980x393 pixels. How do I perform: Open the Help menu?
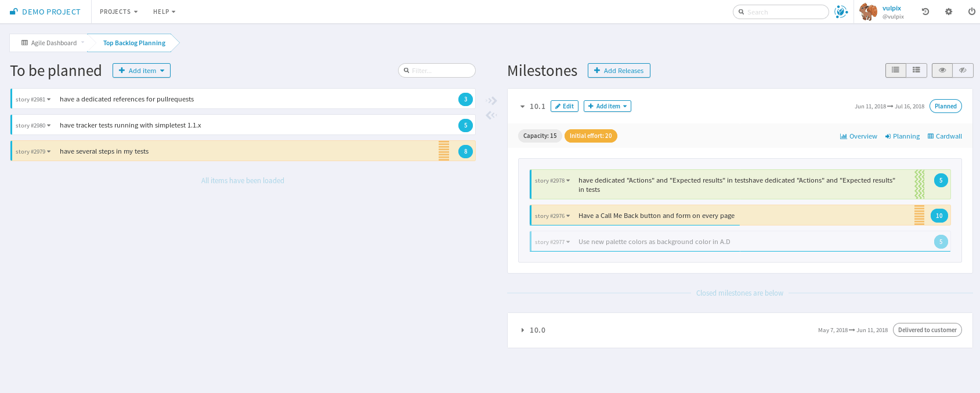point(164,12)
